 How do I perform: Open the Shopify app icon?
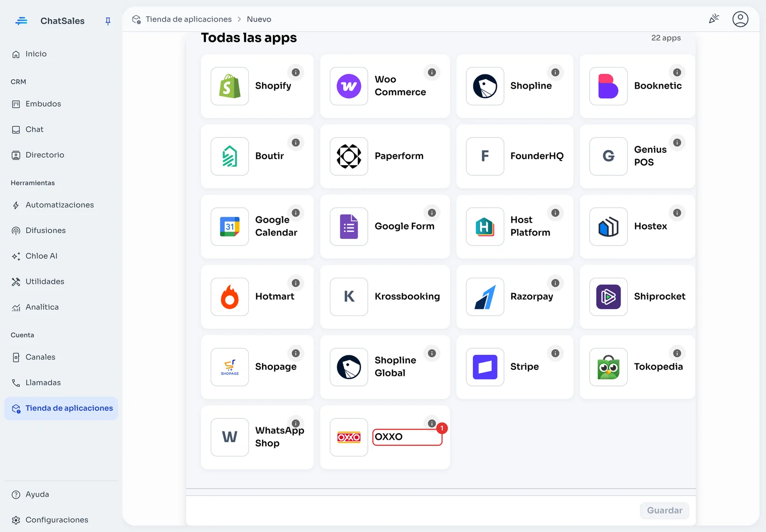(x=230, y=86)
